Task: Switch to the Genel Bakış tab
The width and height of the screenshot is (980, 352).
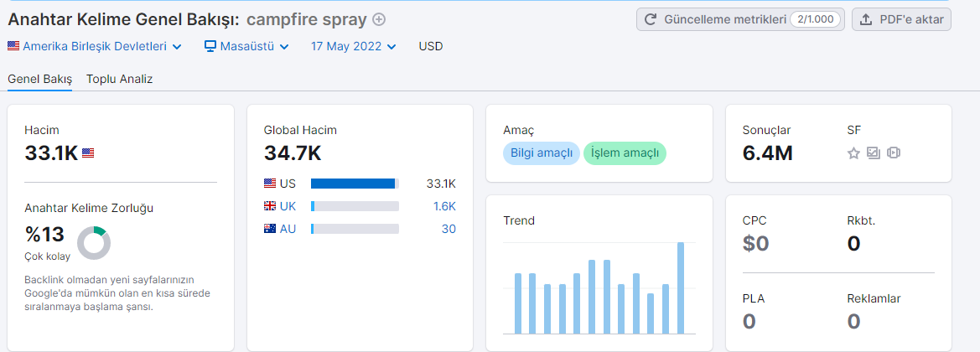Action: click(x=40, y=80)
